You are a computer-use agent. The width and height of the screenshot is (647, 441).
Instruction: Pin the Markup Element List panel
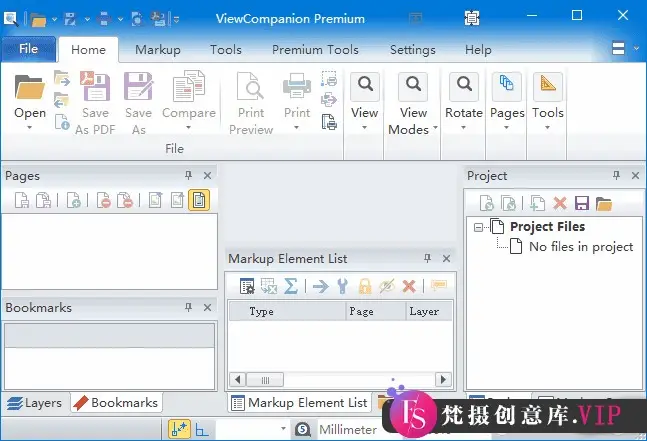tap(427, 258)
